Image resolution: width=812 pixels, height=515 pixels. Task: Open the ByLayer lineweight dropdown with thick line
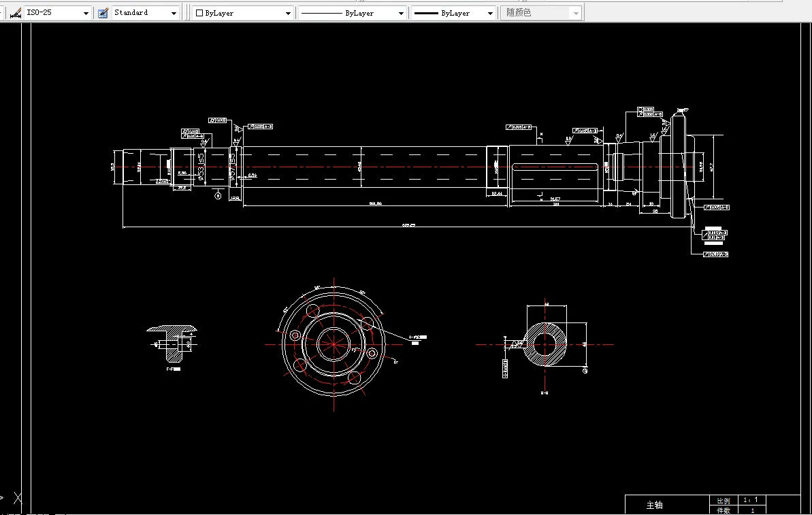pos(453,13)
